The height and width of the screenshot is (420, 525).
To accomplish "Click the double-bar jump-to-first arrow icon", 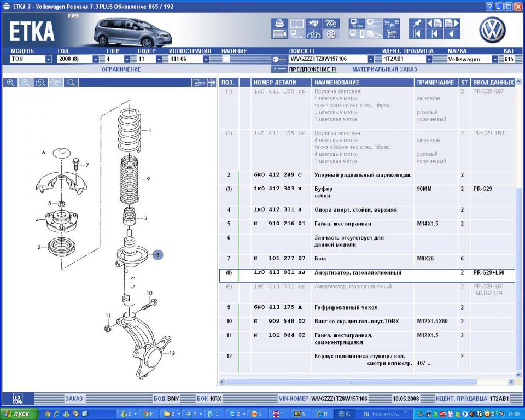I will pos(417,34).
